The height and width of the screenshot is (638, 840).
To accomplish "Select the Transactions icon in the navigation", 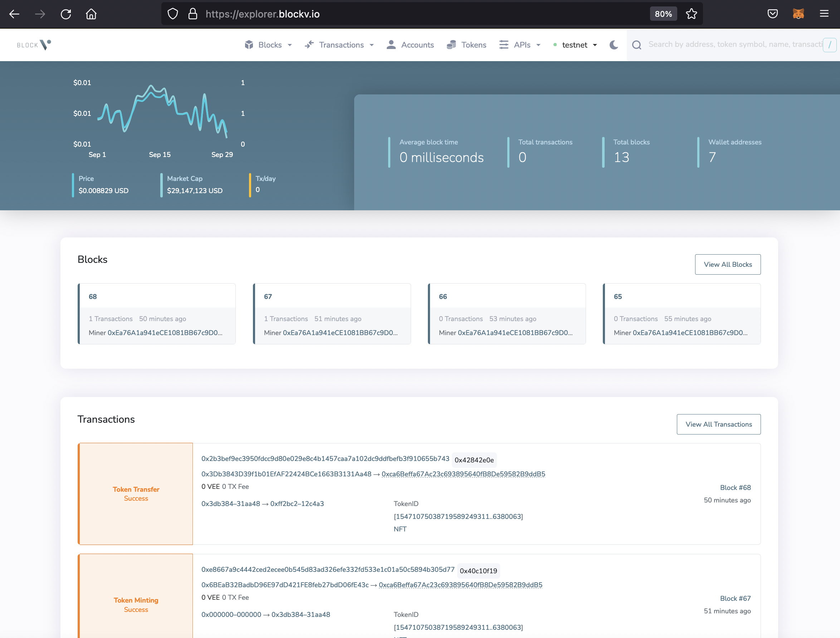I will (309, 44).
